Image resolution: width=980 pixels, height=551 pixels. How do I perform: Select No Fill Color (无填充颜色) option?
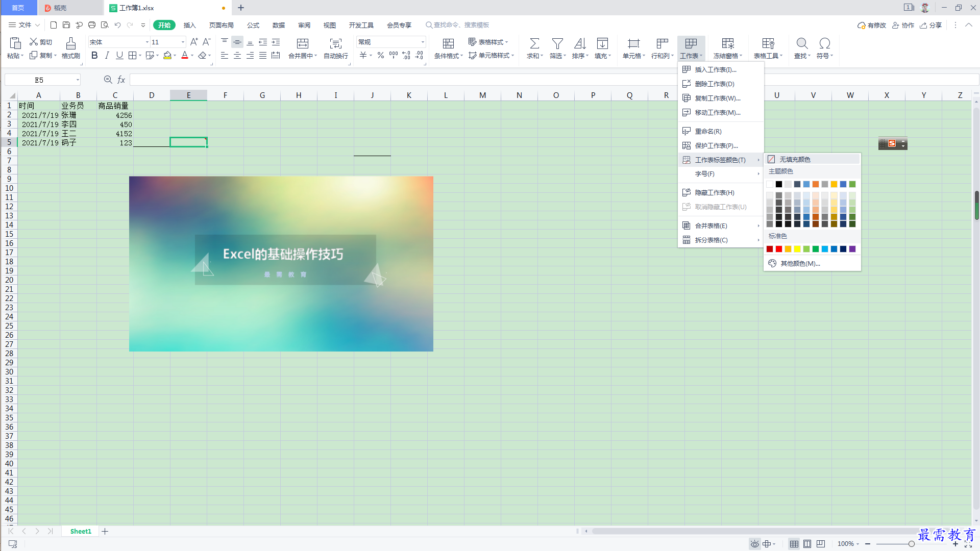tap(812, 160)
